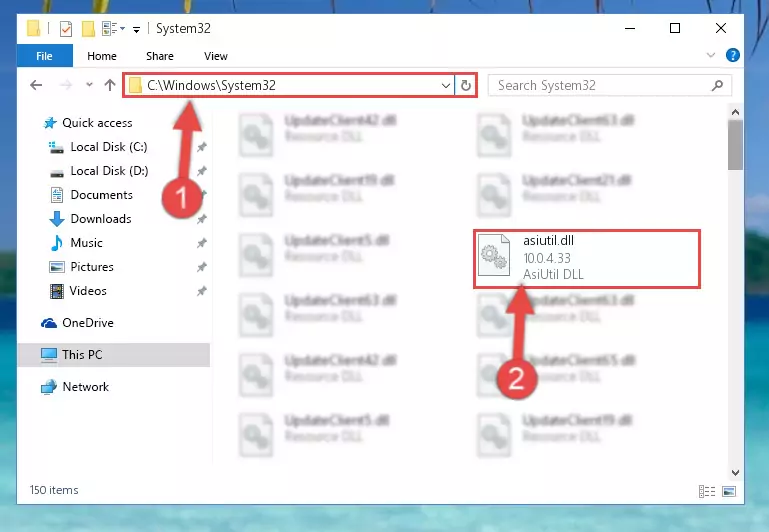Viewport: 769px width, 532px height.
Task: Click the search magnifier icon
Action: coord(717,85)
